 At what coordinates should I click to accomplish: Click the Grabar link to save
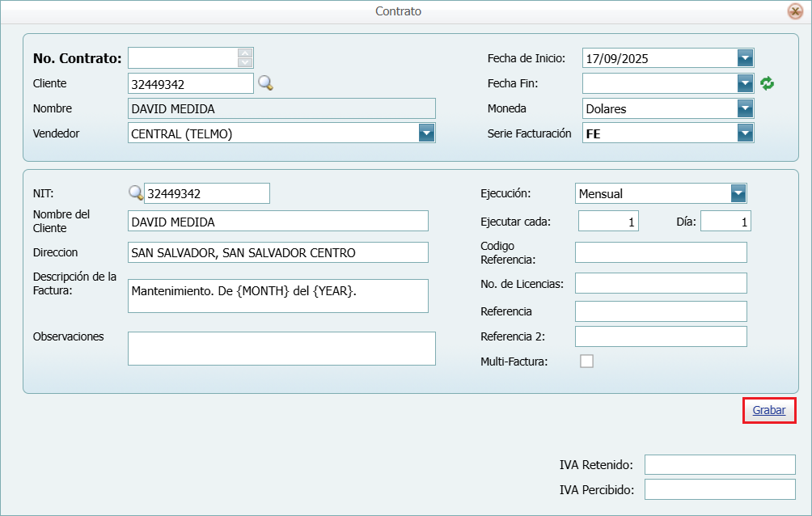click(768, 410)
